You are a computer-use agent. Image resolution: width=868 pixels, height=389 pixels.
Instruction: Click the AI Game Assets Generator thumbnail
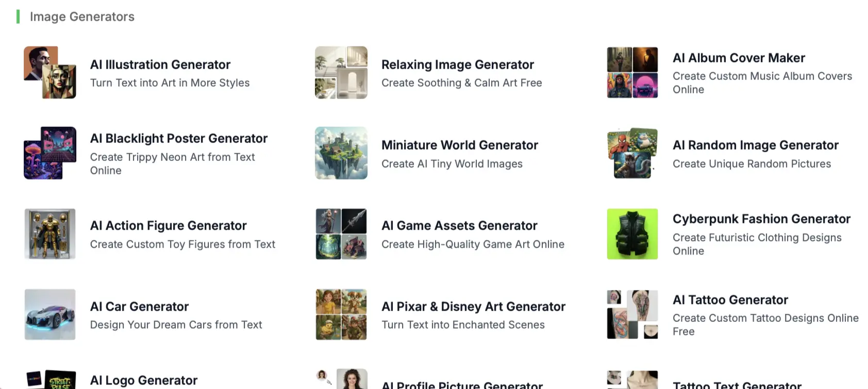341,234
